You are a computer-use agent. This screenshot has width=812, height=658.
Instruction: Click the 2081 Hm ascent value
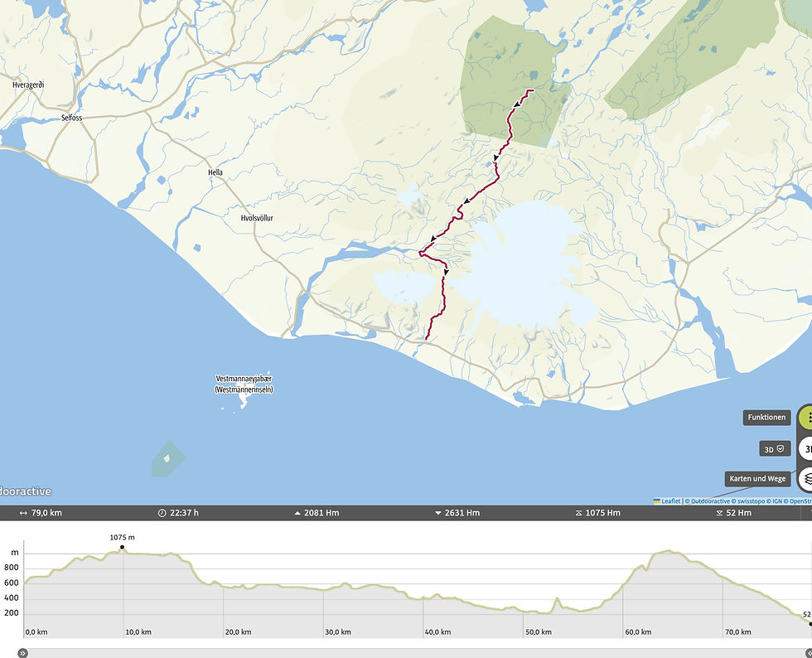pos(321,513)
